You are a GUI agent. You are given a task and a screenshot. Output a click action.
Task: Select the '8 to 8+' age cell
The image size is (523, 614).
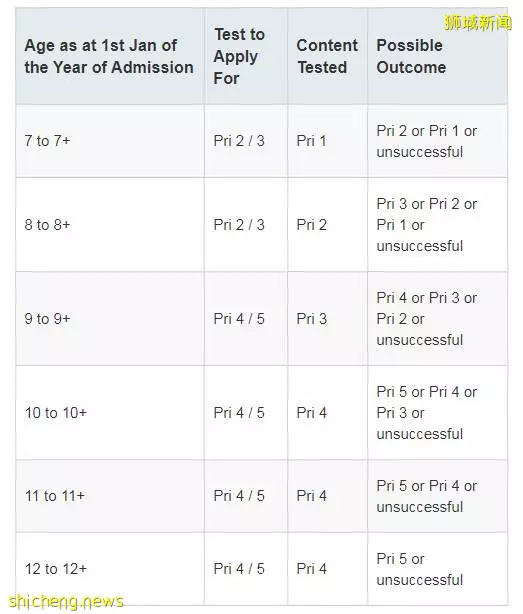pyautogui.click(x=47, y=225)
